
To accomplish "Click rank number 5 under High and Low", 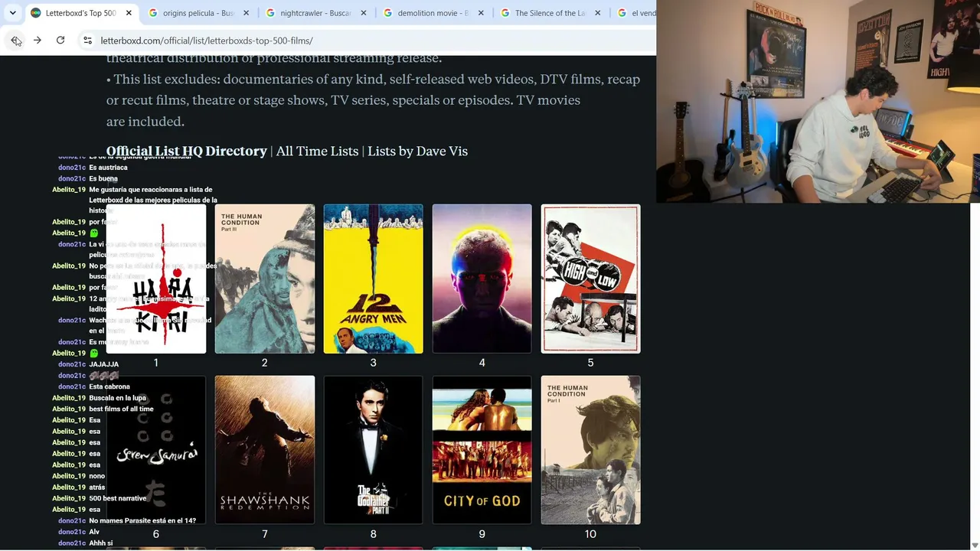I will tap(590, 363).
